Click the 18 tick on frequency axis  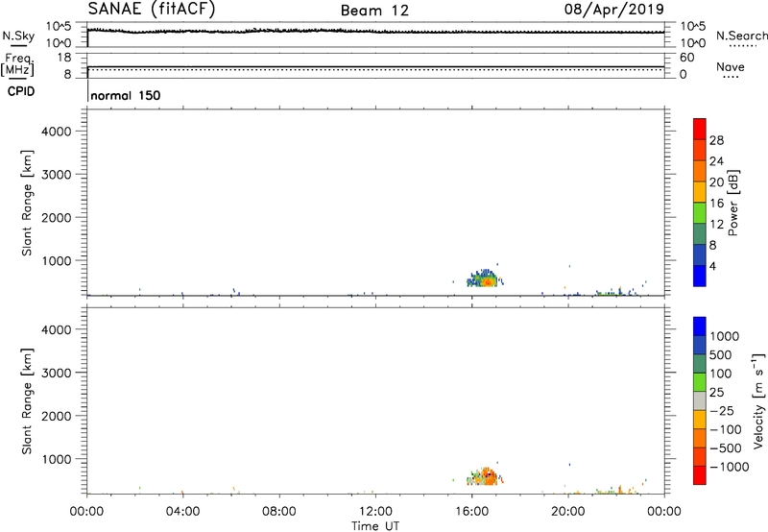pyautogui.click(x=64, y=58)
